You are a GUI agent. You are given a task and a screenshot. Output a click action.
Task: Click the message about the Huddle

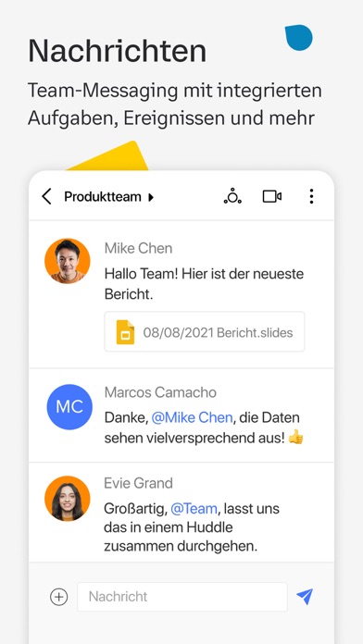pos(192,527)
